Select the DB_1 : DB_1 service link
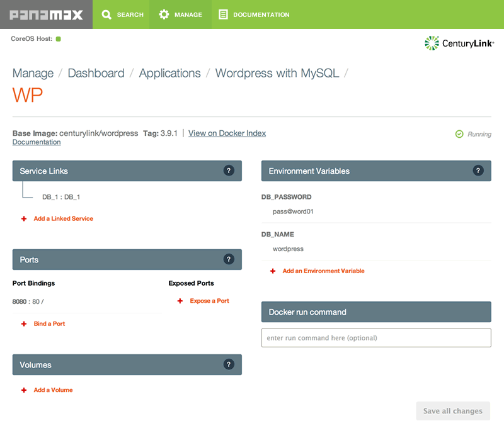 61,197
